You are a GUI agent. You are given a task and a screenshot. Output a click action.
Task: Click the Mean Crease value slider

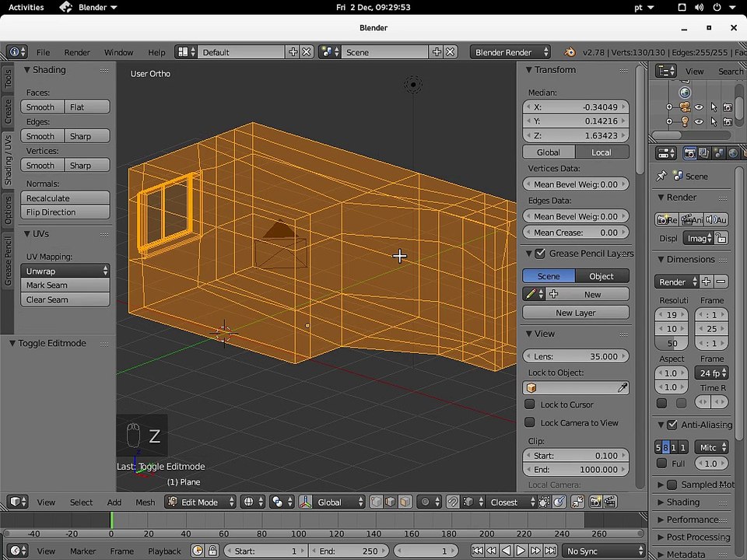pyautogui.click(x=576, y=233)
